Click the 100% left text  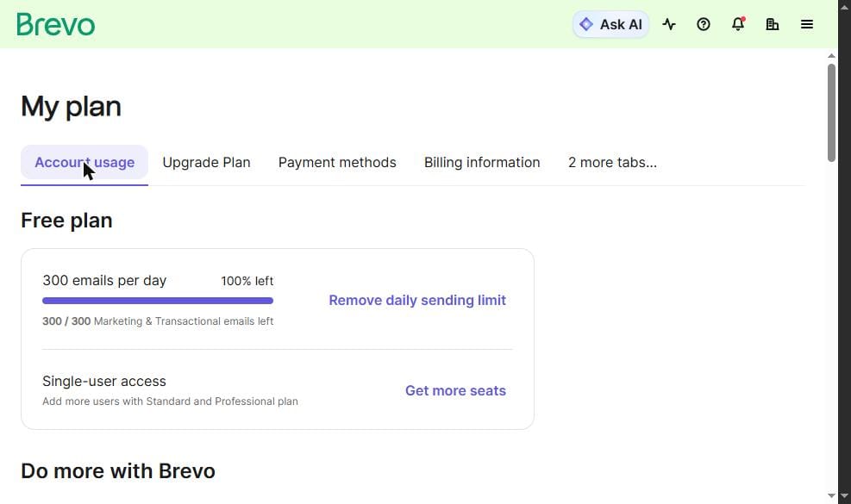(247, 281)
